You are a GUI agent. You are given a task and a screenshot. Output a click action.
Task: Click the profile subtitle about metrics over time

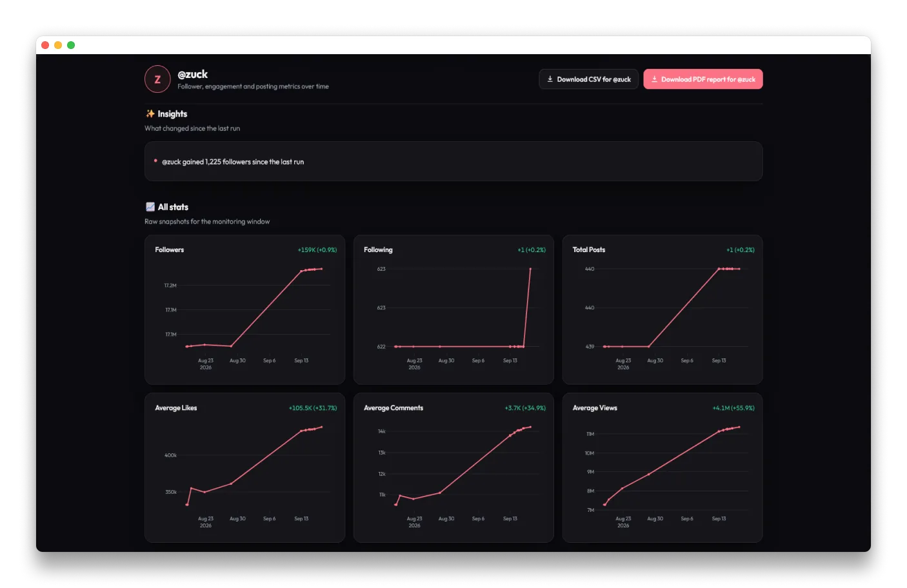coord(253,86)
